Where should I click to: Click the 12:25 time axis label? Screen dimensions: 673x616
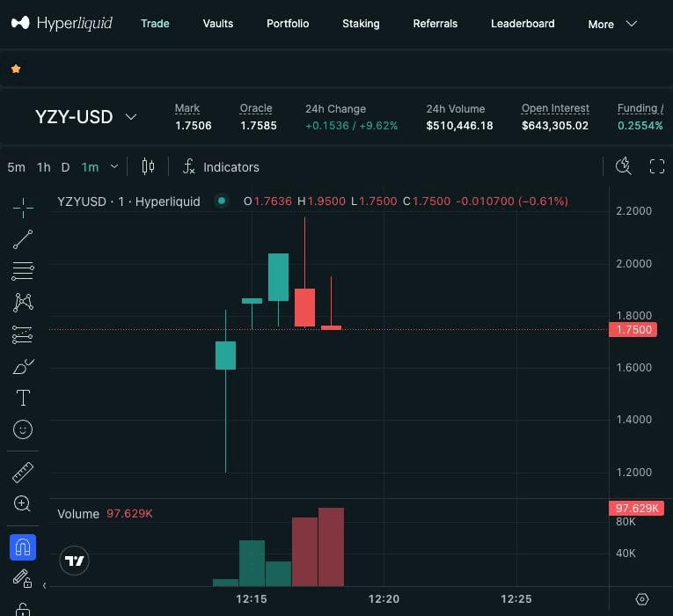pyautogui.click(x=516, y=598)
